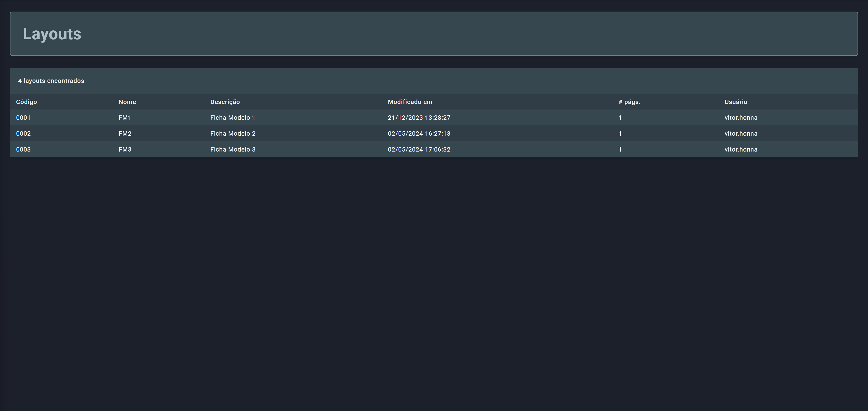Click vitor.honna in the 0001 row
This screenshot has height=411, width=868.
pos(741,117)
